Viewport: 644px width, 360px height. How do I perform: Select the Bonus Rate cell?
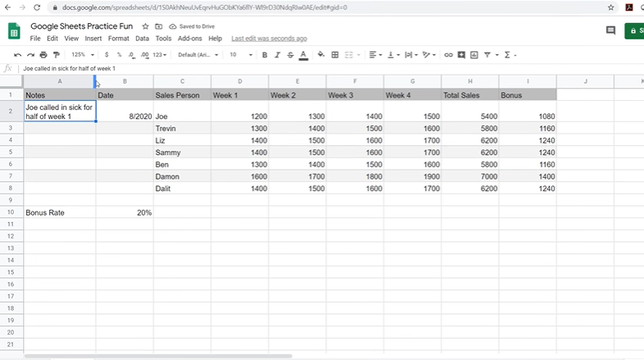pos(60,212)
